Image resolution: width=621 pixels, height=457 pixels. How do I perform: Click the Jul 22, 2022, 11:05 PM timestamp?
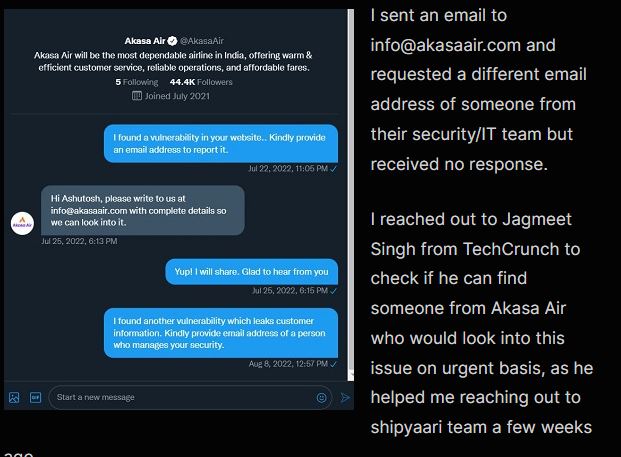pos(289,168)
